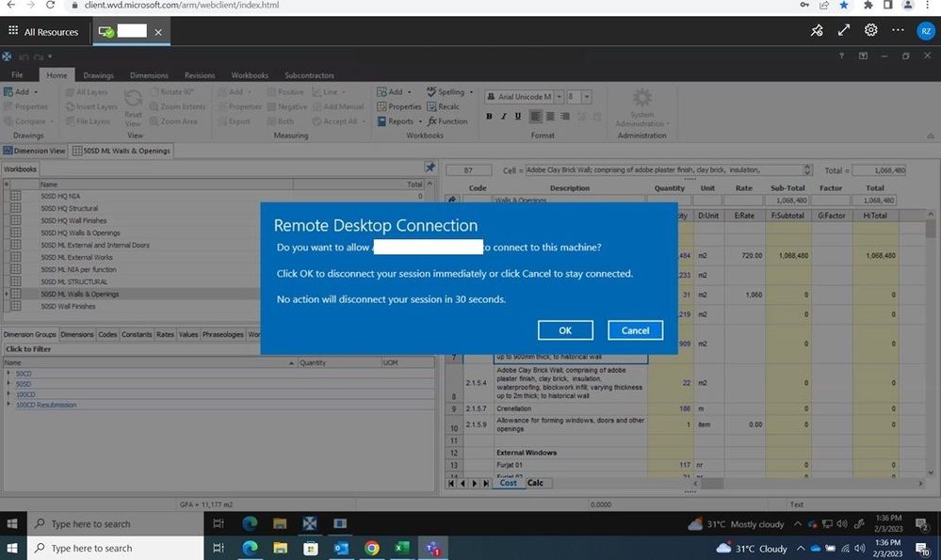This screenshot has width=941, height=560.
Task: Pin the Workbooks panel
Action: tap(430, 168)
